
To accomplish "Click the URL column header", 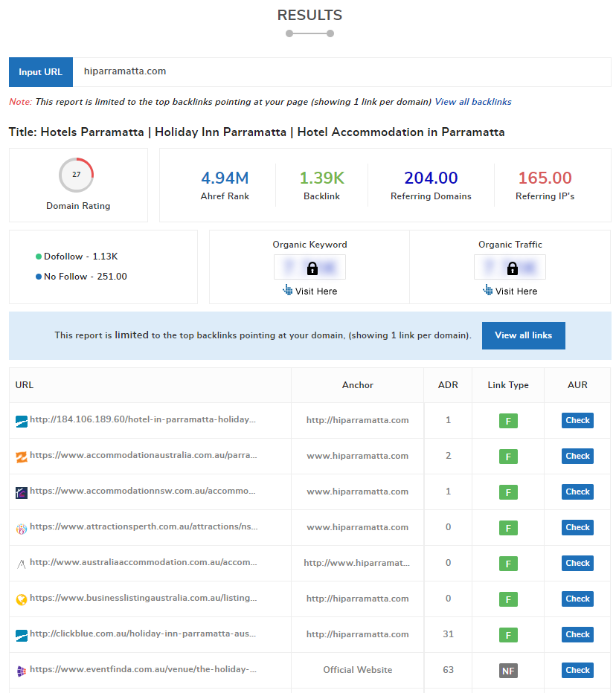I will coord(25,385).
